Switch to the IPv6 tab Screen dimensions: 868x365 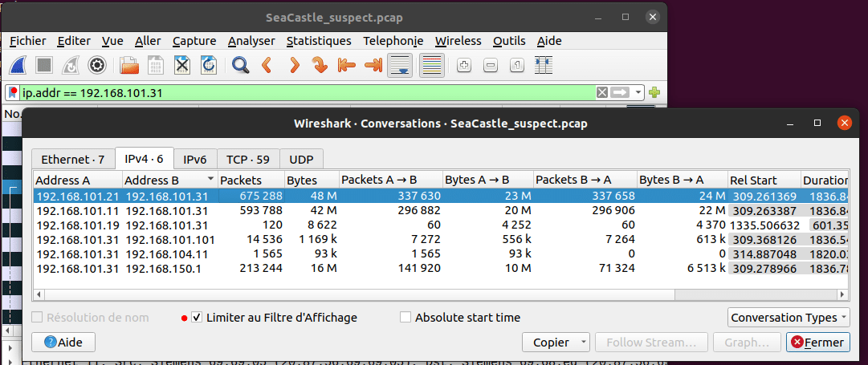pos(195,160)
